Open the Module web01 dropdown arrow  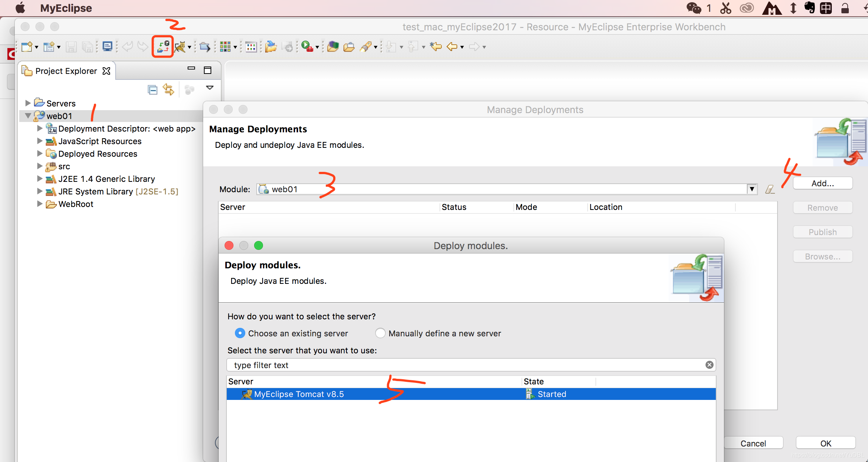click(x=752, y=189)
